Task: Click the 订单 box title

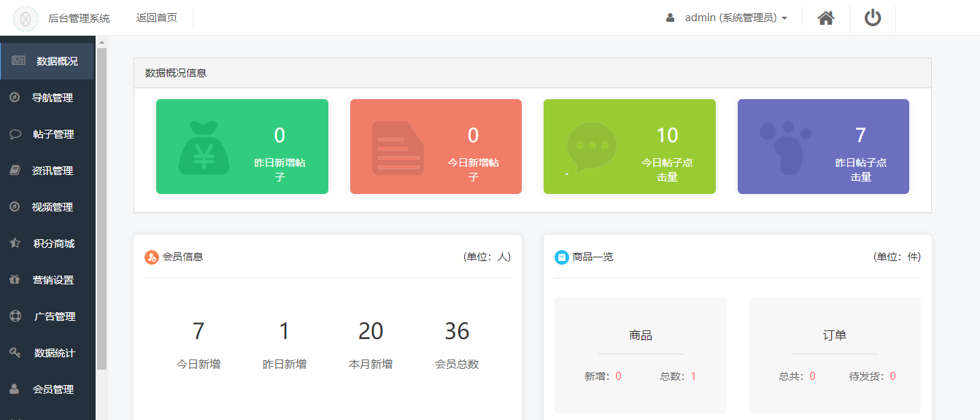Action: [x=835, y=335]
